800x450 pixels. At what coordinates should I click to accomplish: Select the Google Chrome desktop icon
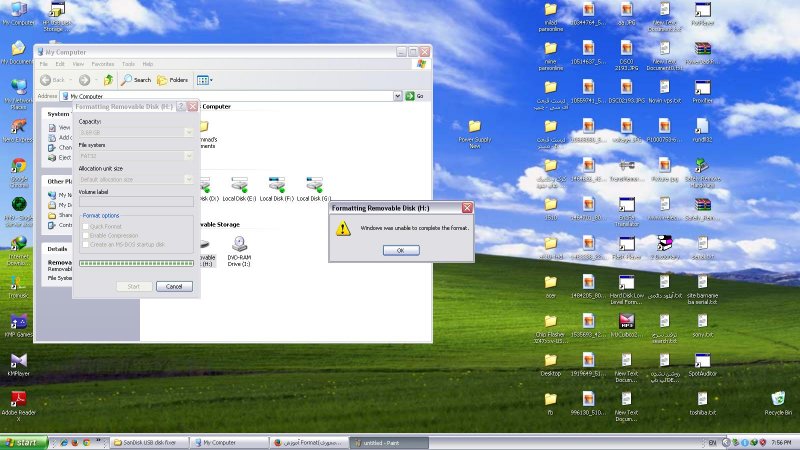(x=19, y=173)
